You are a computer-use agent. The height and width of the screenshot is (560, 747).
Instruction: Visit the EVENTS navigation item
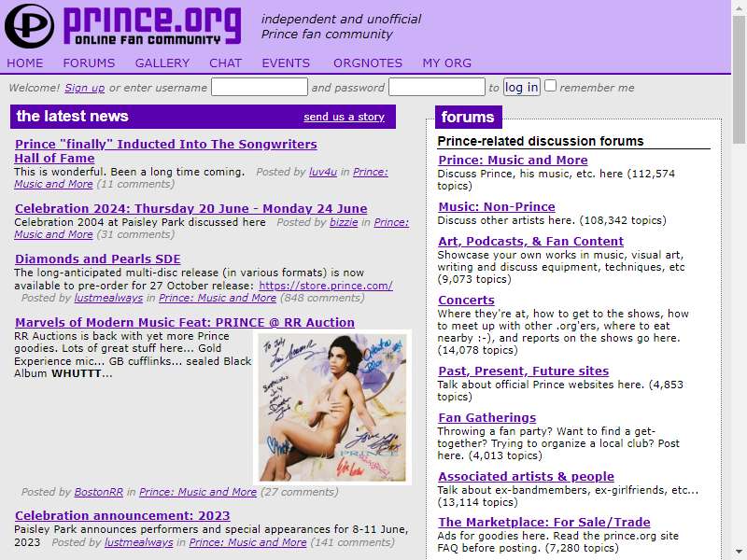click(286, 63)
